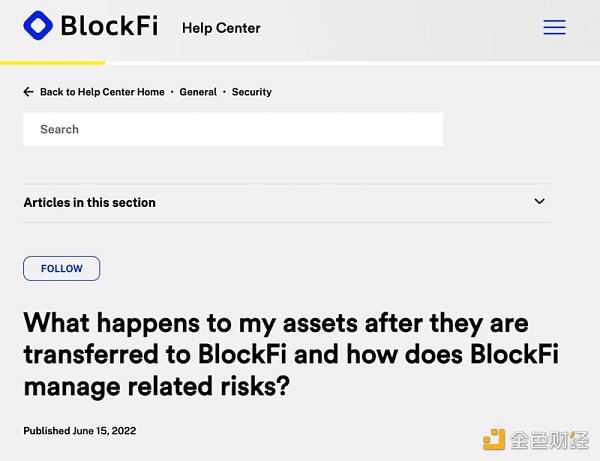Click the back arrow icon in breadcrumbs
Viewport: 600px width, 461px height.
click(x=28, y=92)
